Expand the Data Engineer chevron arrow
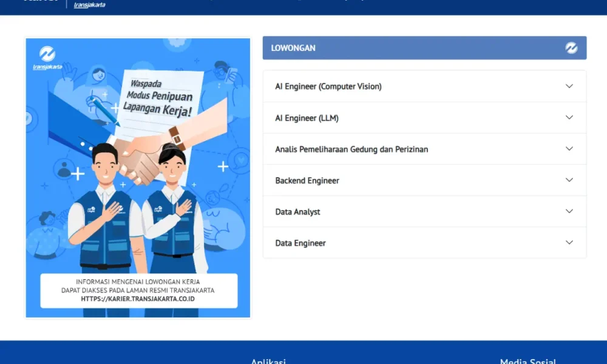This screenshot has width=607, height=364. (569, 243)
